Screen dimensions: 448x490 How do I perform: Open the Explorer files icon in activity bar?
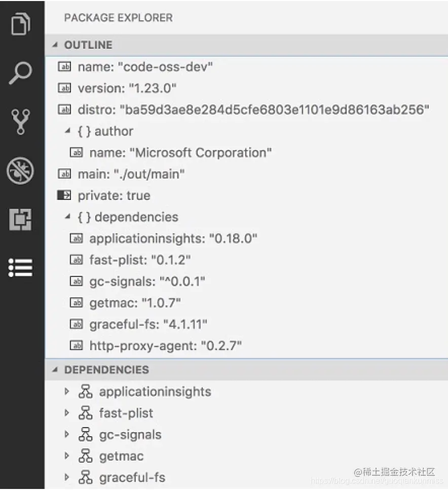pyautogui.click(x=21, y=24)
